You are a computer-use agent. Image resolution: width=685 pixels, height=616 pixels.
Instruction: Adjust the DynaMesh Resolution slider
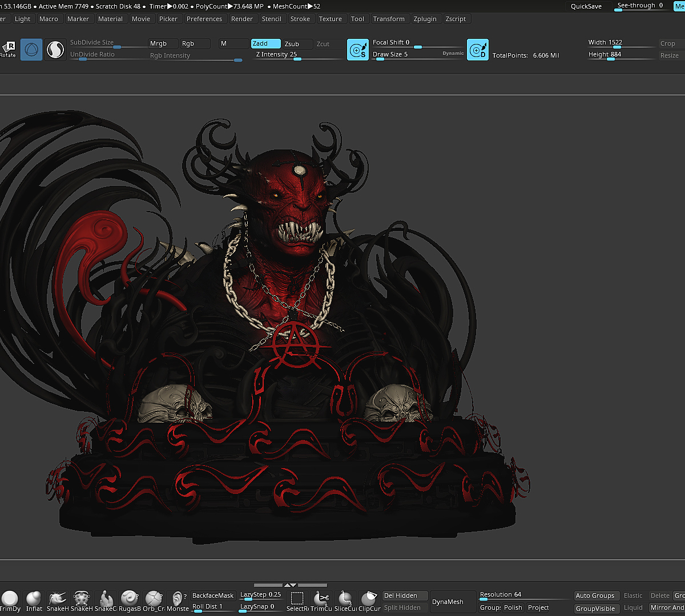click(x=525, y=595)
